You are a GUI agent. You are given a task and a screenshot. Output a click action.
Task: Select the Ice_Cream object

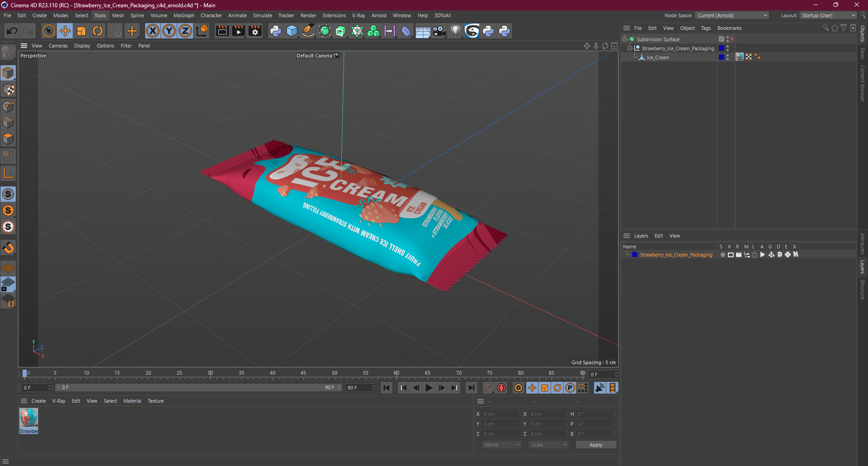(x=658, y=57)
